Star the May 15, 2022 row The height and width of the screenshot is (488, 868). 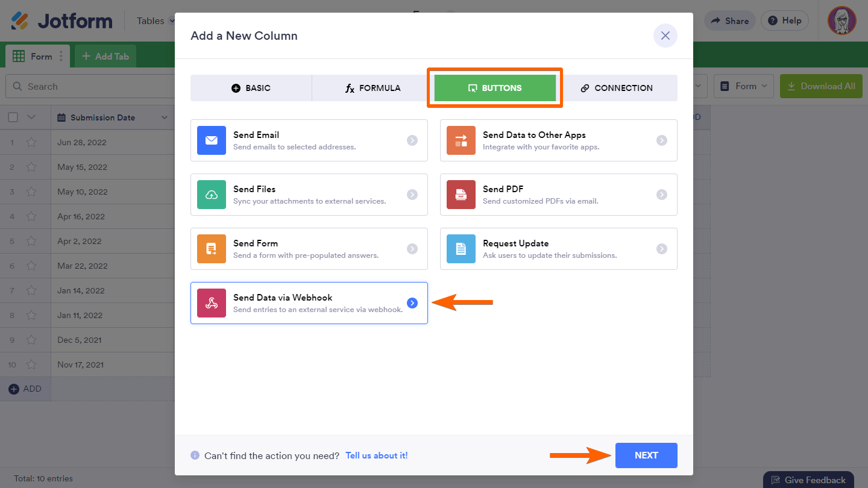[x=31, y=167]
